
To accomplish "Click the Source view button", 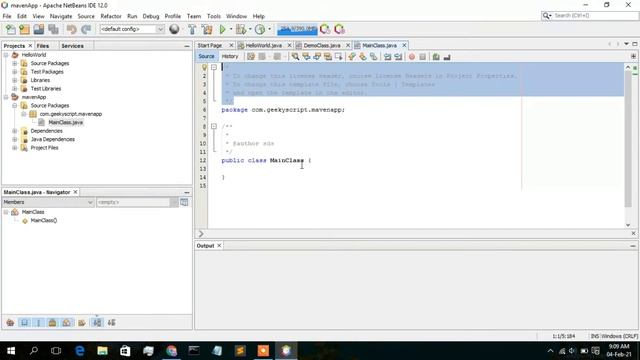I will pos(207,56).
